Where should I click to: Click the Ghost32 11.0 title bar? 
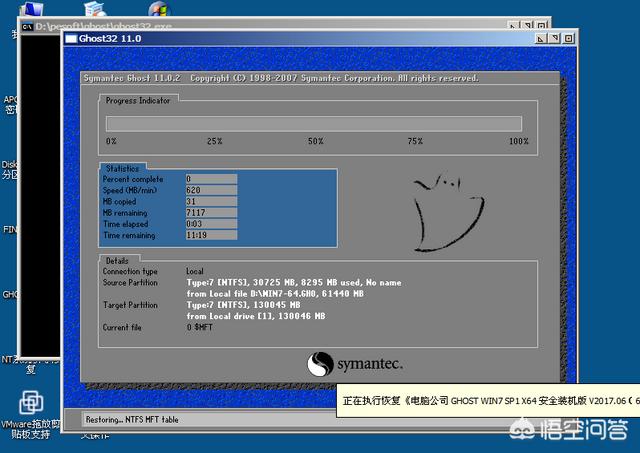300,38
